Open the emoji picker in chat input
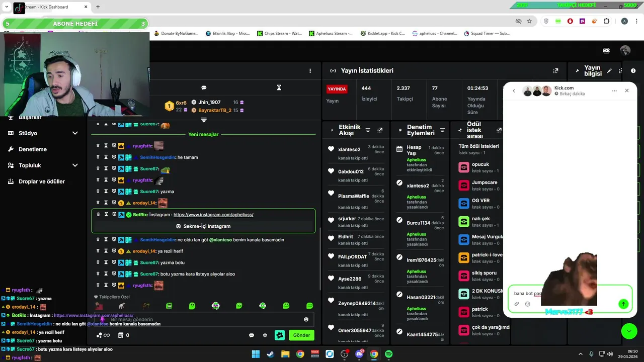 tap(306, 320)
